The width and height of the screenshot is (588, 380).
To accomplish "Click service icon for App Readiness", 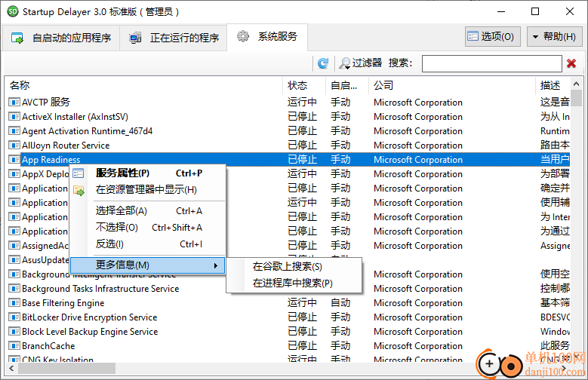I will (x=14, y=160).
